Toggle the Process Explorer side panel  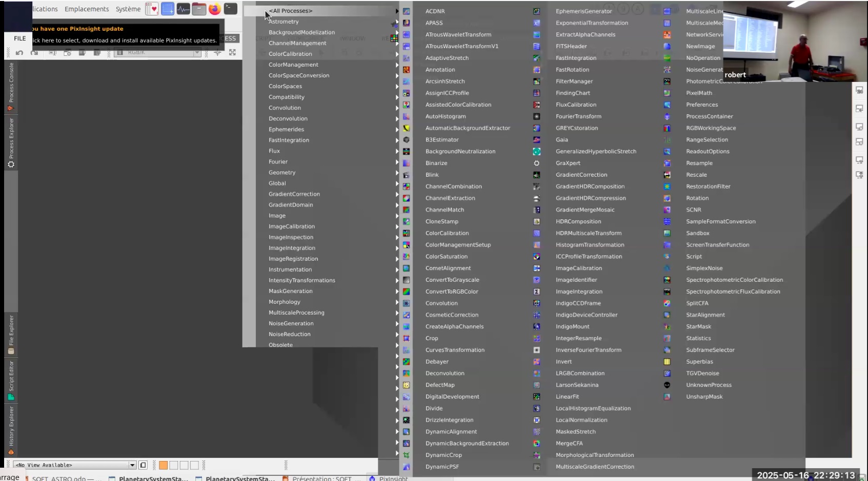tap(11, 142)
